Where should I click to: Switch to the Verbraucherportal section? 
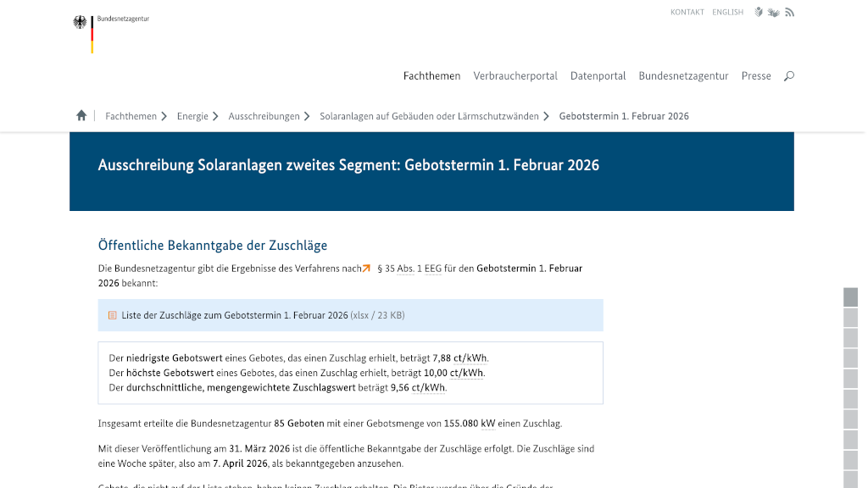click(515, 75)
